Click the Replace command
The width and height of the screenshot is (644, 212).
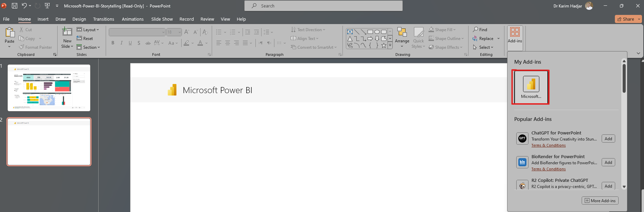click(483, 39)
